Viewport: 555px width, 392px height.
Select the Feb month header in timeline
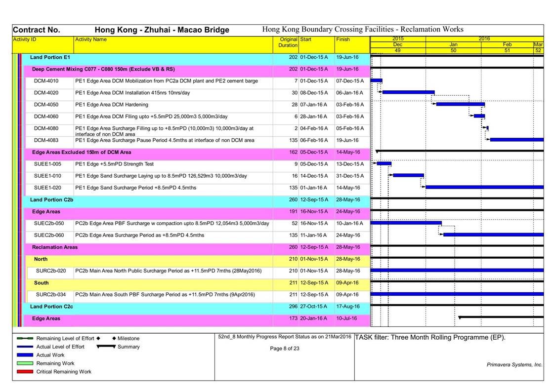(x=507, y=44)
